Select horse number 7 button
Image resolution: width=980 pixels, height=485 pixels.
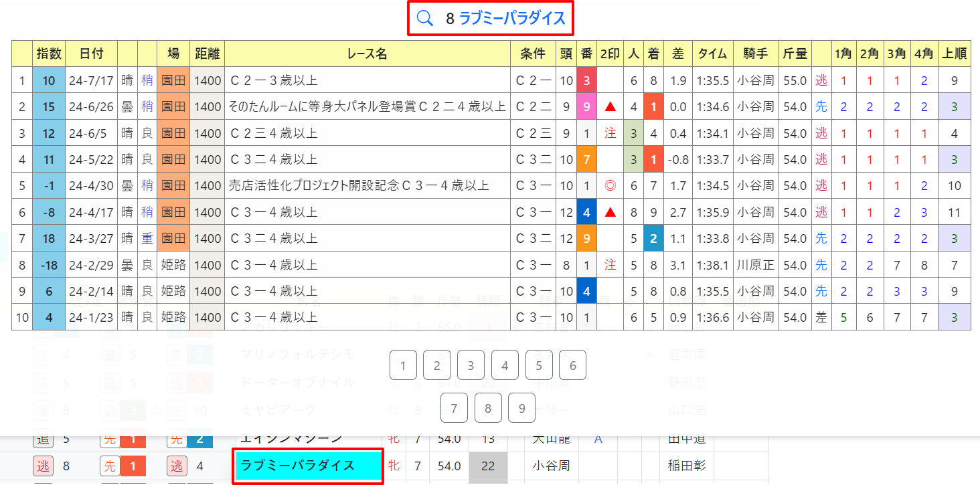pos(454,408)
